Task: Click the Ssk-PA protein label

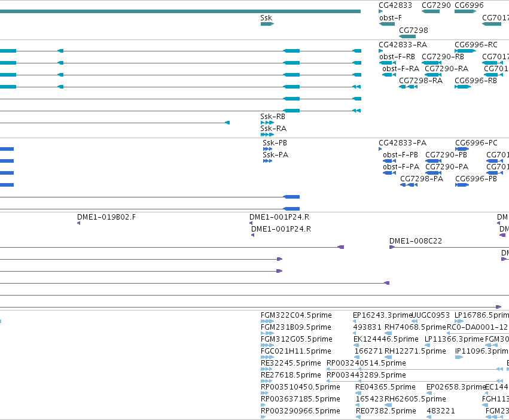Action: [x=275, y=155]
